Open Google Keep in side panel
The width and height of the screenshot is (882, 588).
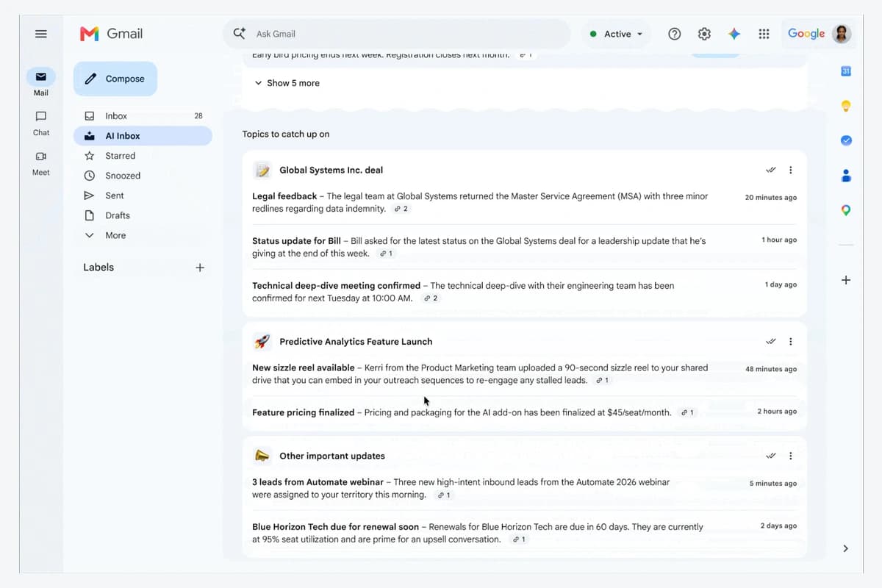[846, 106]
